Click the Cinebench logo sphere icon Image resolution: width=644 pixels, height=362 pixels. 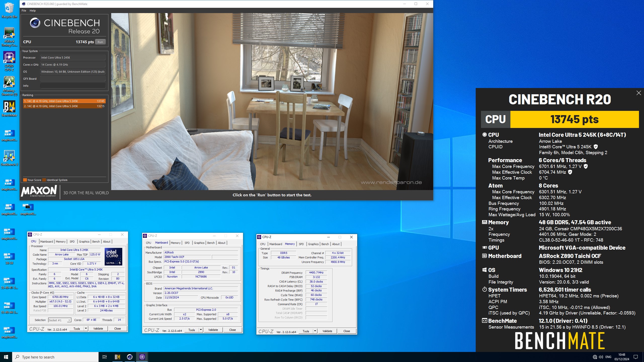click(x=35, y=23)
